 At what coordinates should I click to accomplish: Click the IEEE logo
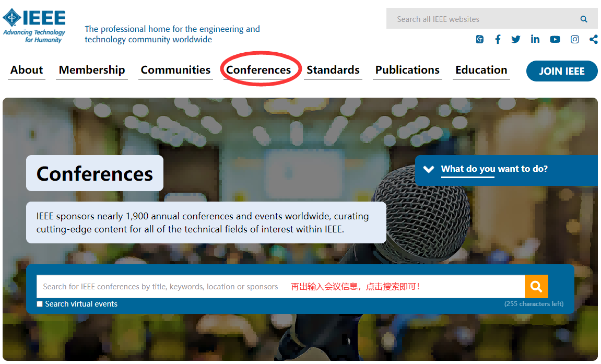[34, 26]
